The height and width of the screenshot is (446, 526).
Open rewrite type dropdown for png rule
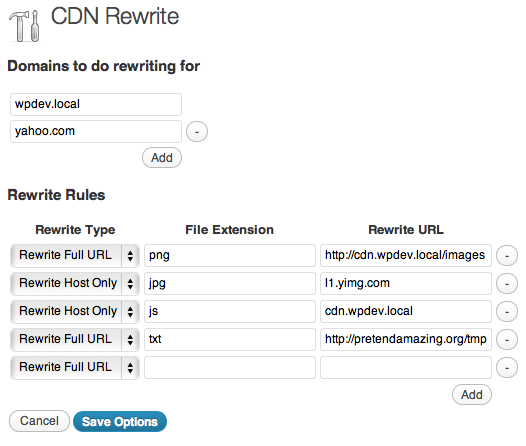pyautogui.click(x=75, y=256)
